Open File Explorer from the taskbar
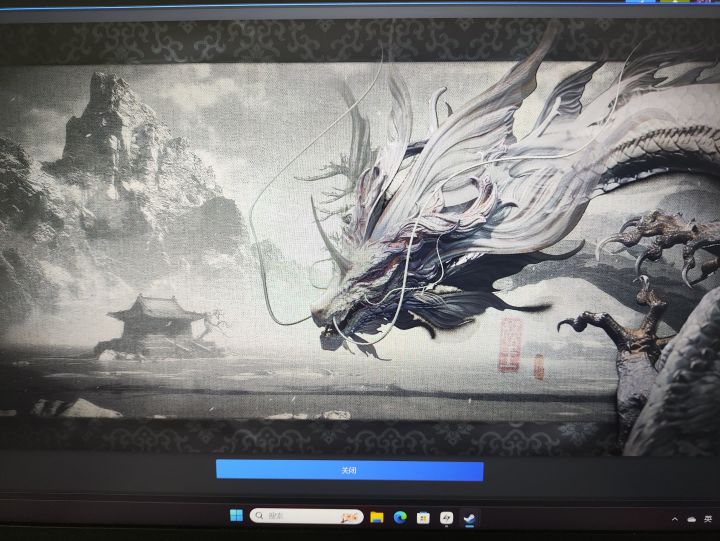Viewport: 720px width, 541px height. (x=377, y=517)
